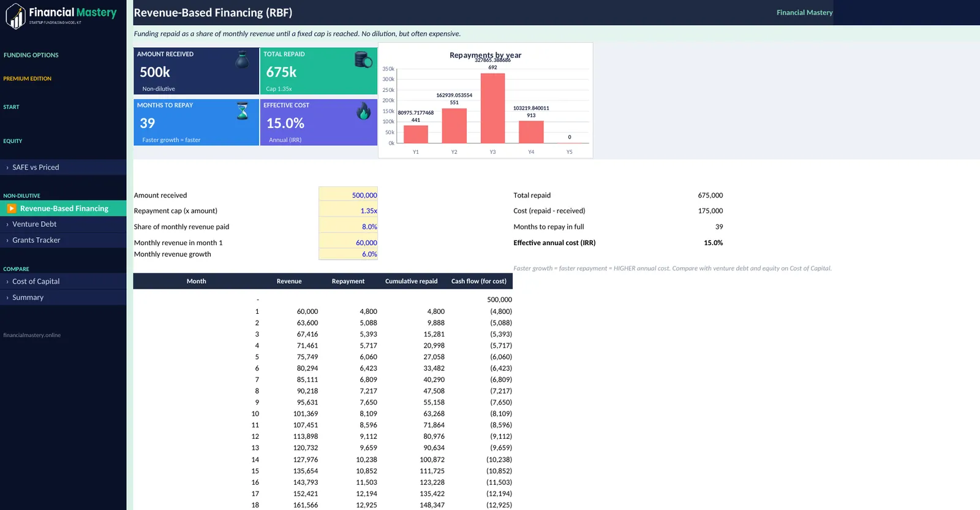
Task: Click the Revenue column header
Action: pyautogui.click(x=289, y=281)
